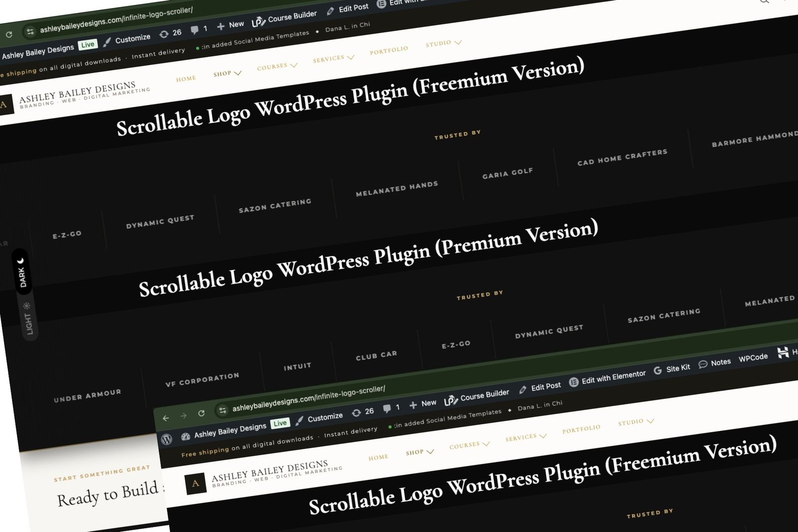Viewport: 798px width, 532px height.
Task: Click address bar URL in lower window
Action: pyautogui.click(x=309, y=398)
